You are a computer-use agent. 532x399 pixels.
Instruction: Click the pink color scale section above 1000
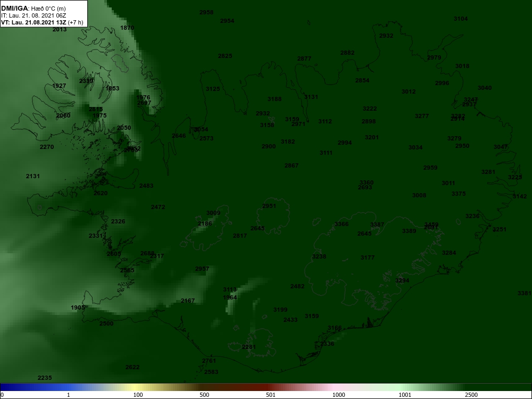(334, 387)
